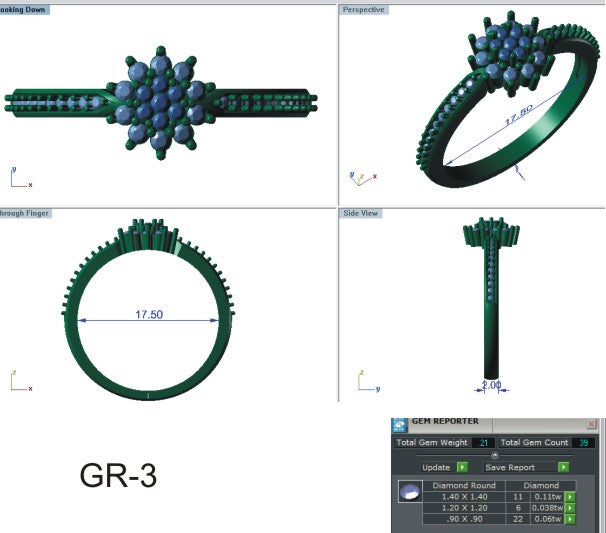
Task: Click the Diamond material header cell
Action: pyautogui.click(x=541, y=485)
